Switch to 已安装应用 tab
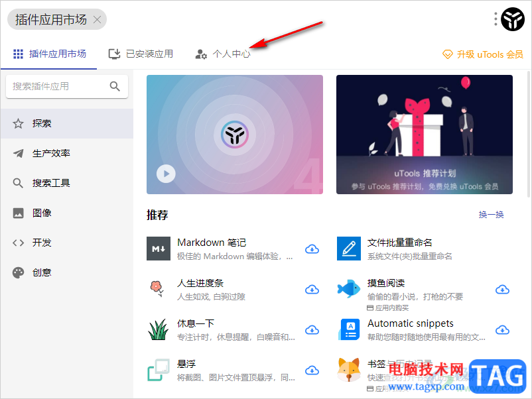The width and height of the screenshot is (532, 399). [x=141, y=54]
